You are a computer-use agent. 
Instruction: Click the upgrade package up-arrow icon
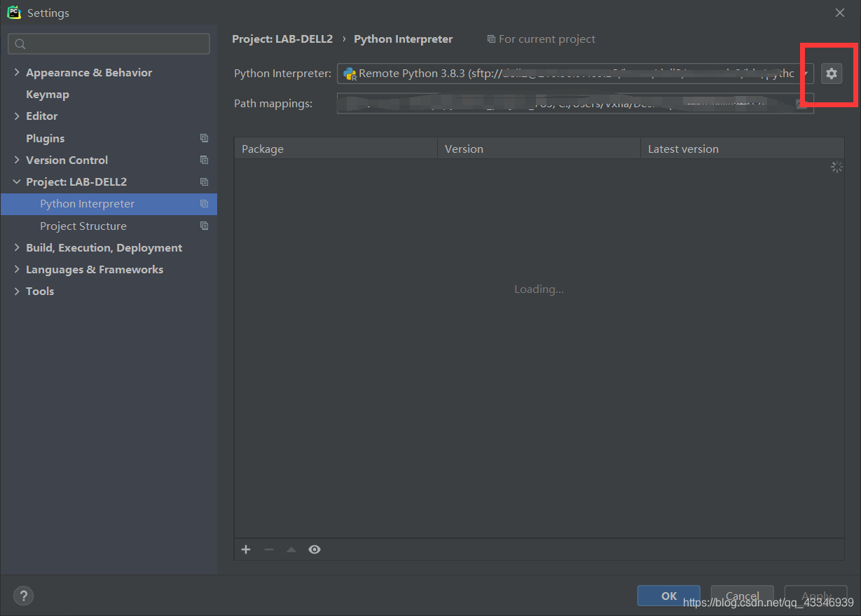click(x=291, y=549)
